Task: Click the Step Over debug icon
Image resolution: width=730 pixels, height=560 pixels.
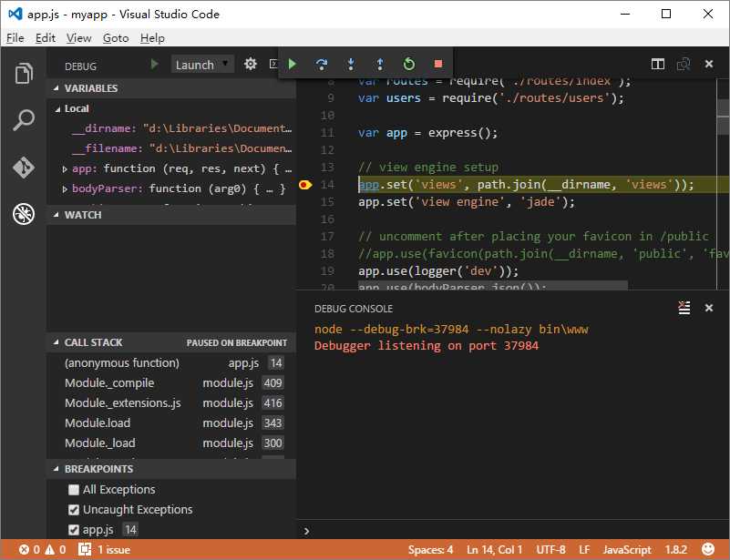Action: (x=322, y=64)
